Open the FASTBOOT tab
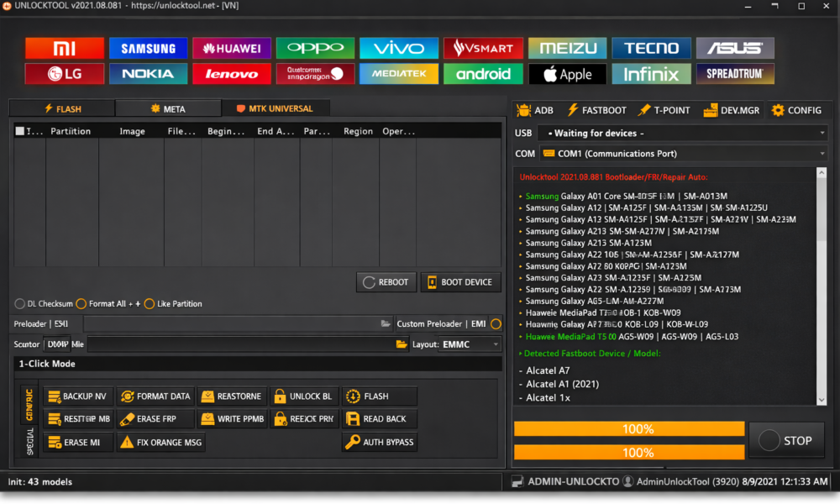 (x=596, y=110)
